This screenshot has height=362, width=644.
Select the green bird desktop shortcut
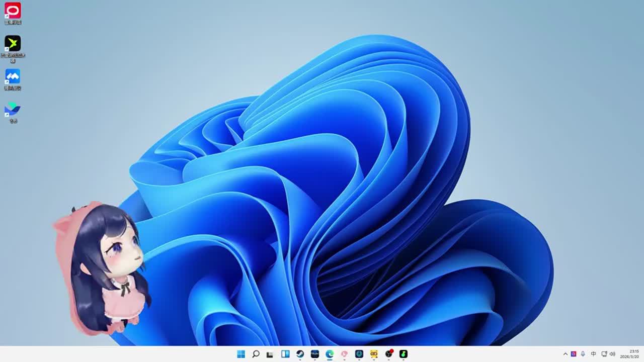click(13, 44)
